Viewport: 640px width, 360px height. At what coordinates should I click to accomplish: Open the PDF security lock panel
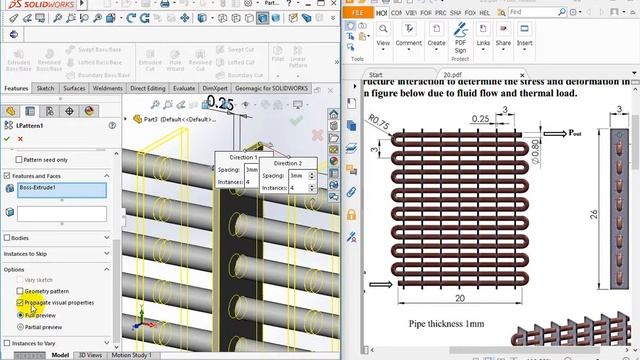[x=351, y=214]
